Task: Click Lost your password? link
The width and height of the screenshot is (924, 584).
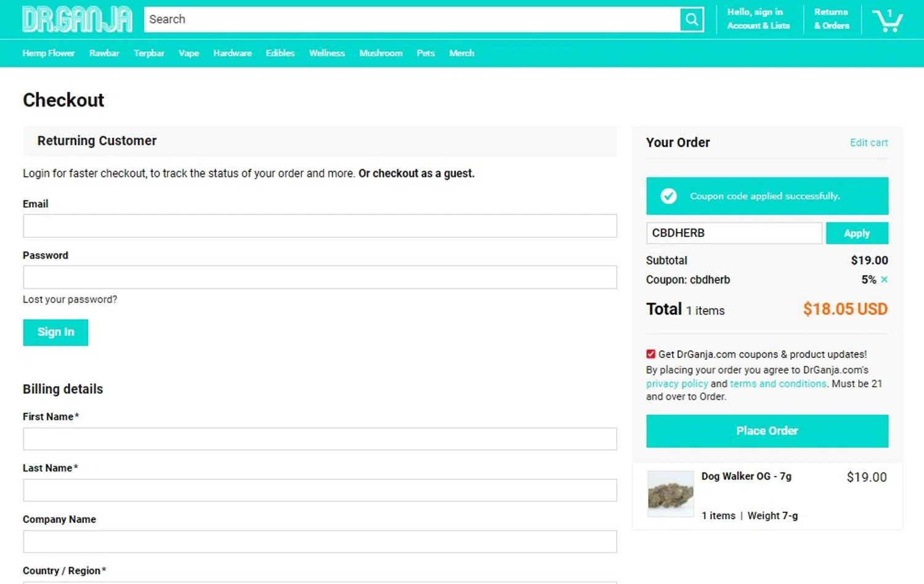Action: point(70,299)
